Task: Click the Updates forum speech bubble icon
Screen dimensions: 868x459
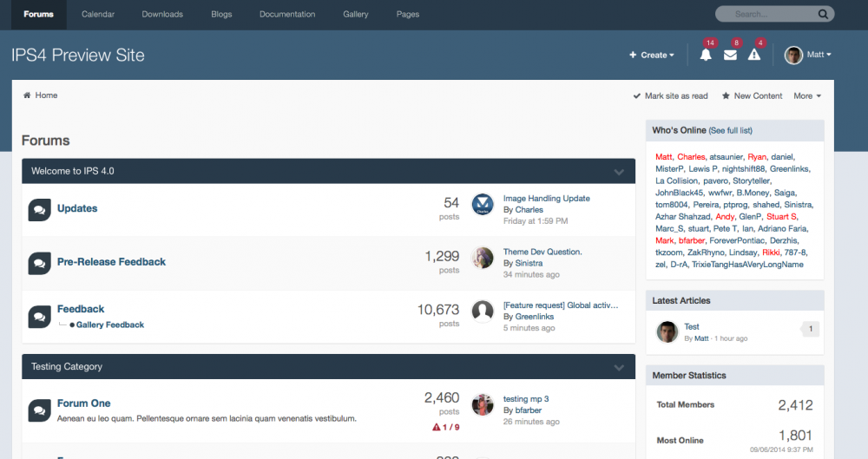Action: [39, 210]
